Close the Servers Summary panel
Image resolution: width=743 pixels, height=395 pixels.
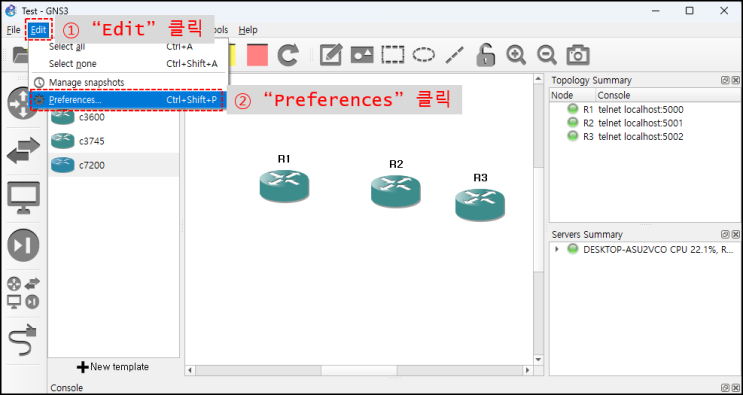tap(735, 234)
